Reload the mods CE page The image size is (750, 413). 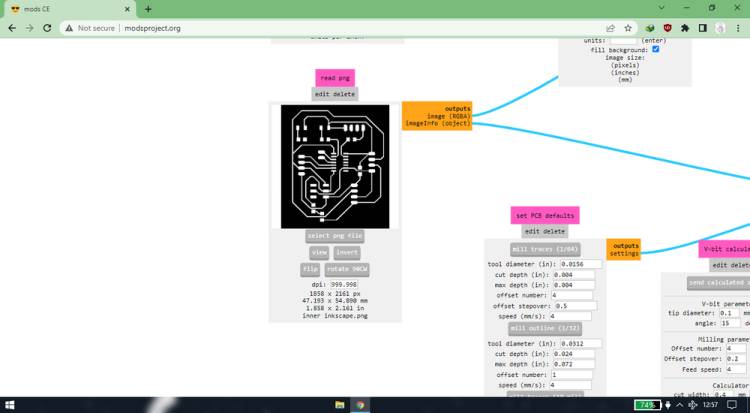coord(47,28)
